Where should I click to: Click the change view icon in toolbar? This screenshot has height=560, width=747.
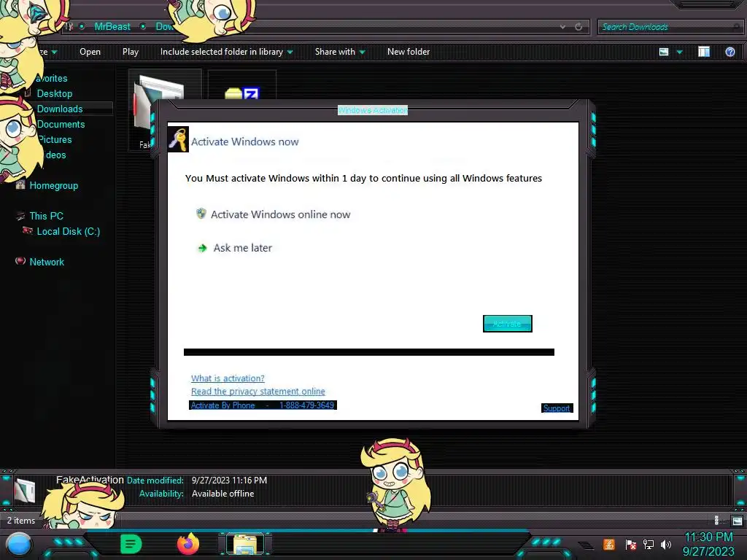coord(664,52)
